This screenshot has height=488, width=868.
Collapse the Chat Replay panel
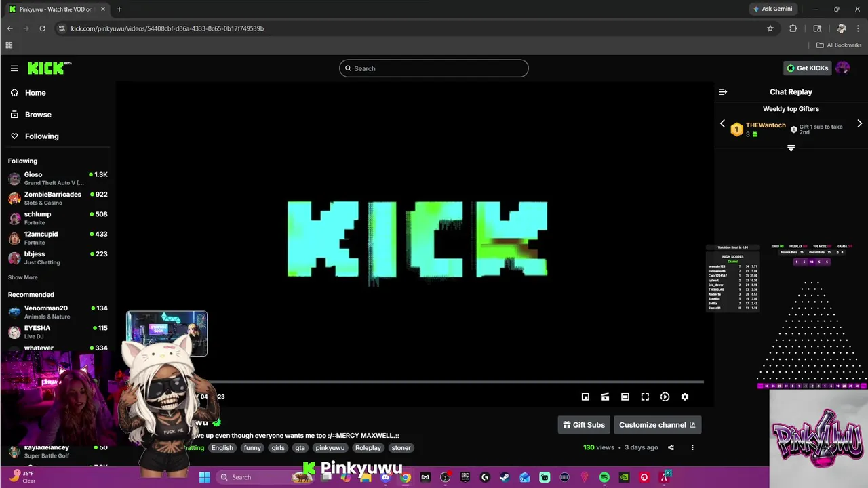(x=723, y=92)
